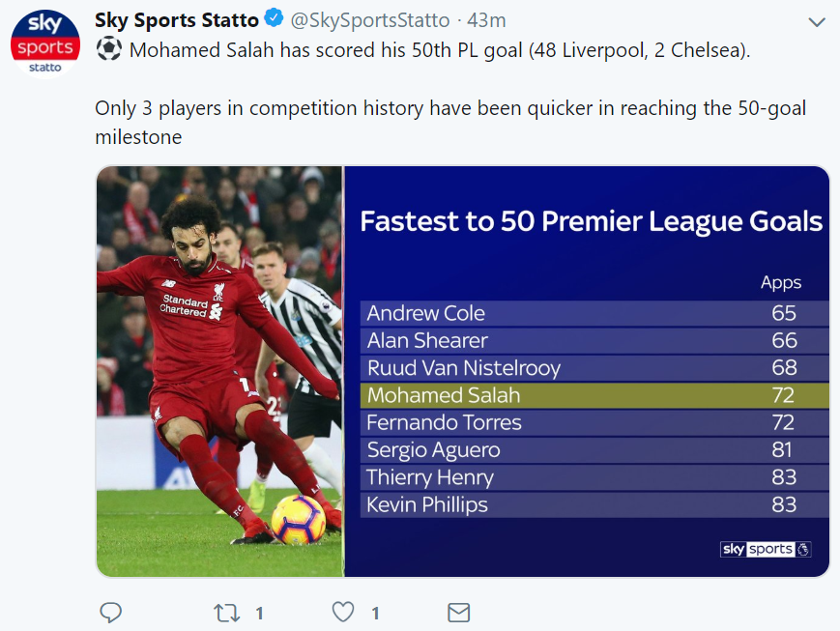840x631 pixels.
Task: Open the @SkySportsStatto handle link
Action: [370, 20]
